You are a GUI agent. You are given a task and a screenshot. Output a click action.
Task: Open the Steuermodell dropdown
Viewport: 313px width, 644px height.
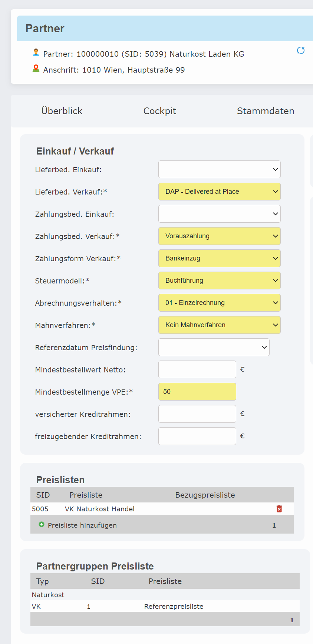(219, 280)
